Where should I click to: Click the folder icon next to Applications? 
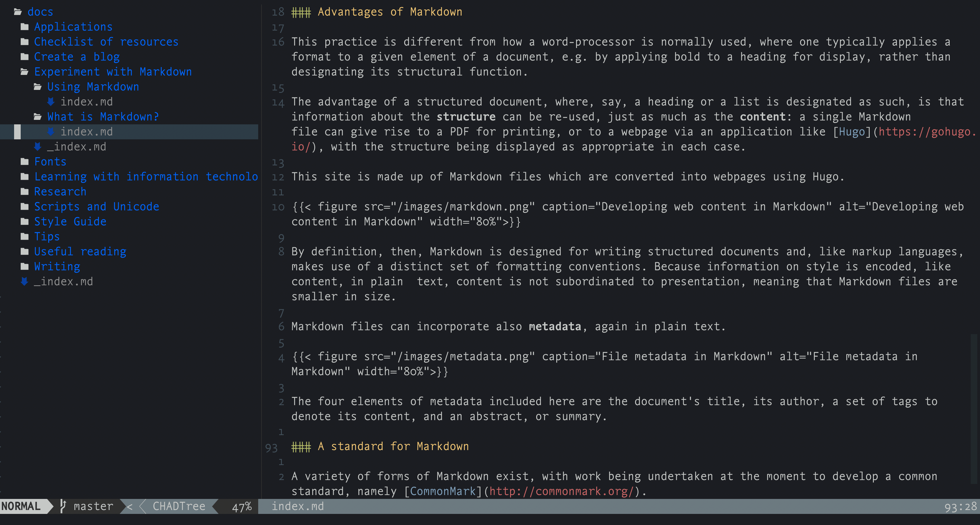[24, 27]
